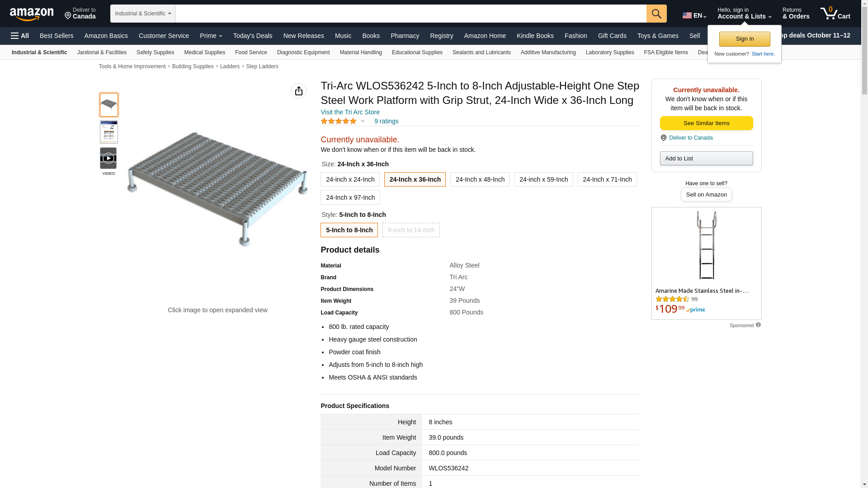
Task: Click the Amazon logo
Action: coord(32,14)
